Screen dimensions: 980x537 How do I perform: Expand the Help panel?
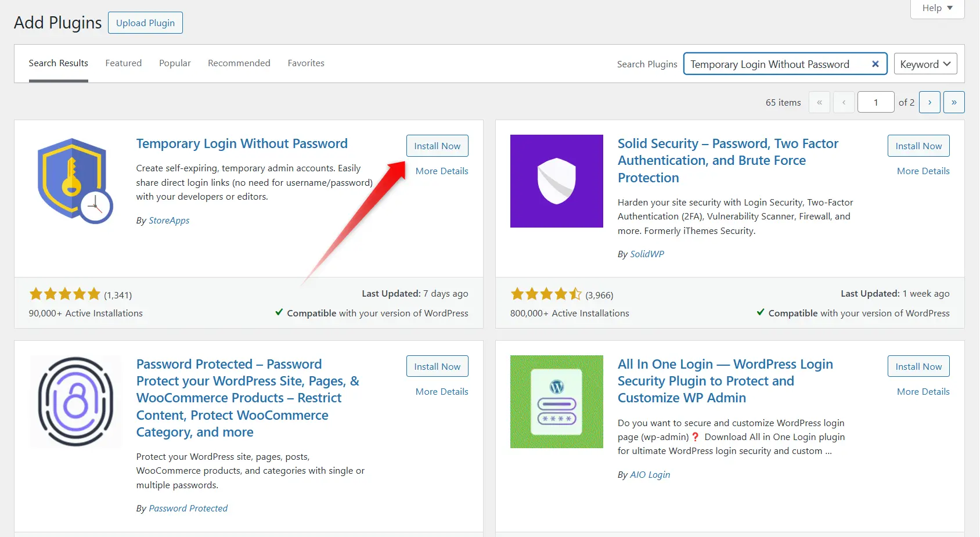[937, 8]
